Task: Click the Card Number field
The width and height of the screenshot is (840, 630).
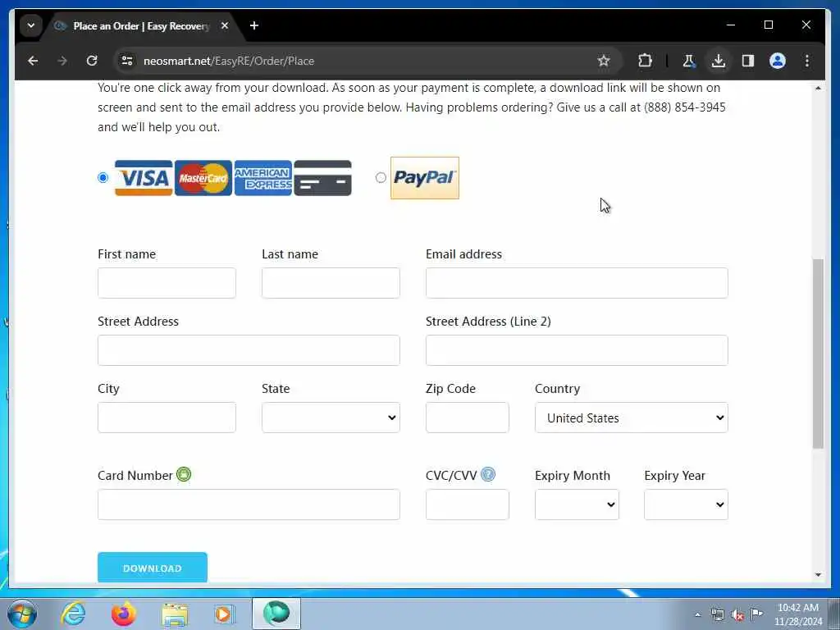Action: coord(249,504)
